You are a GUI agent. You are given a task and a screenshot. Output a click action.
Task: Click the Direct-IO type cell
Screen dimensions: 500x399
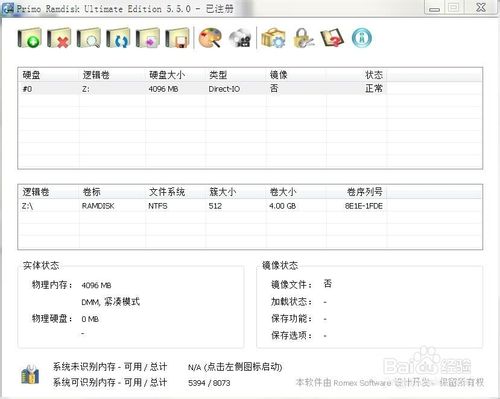pos(224,89)
